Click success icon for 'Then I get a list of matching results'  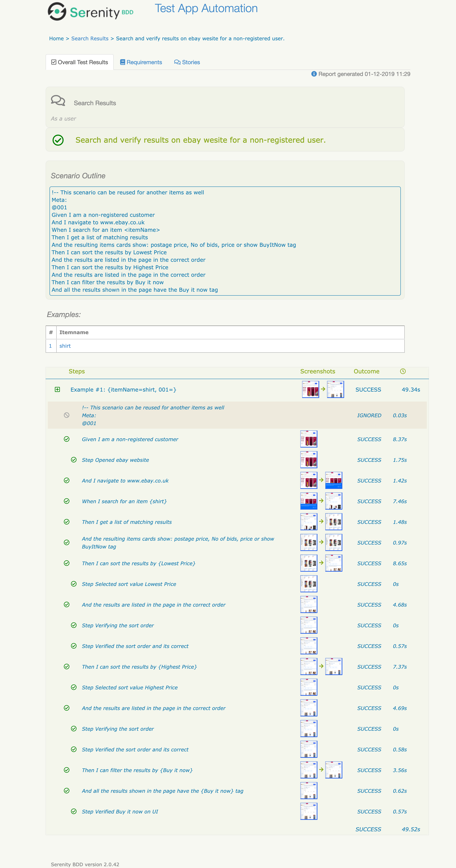coord(67,522)
